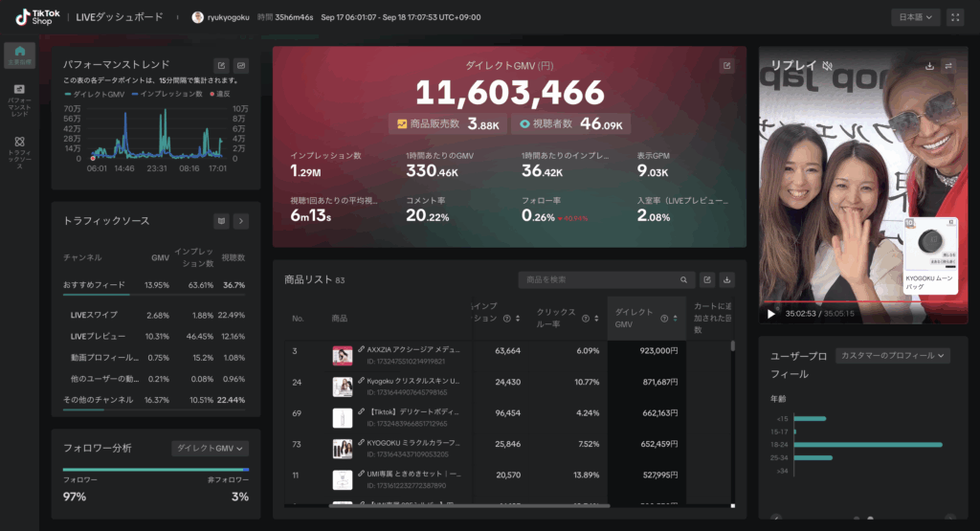
Task: Open トラフィックソース sidebar section
Action: 19,150
